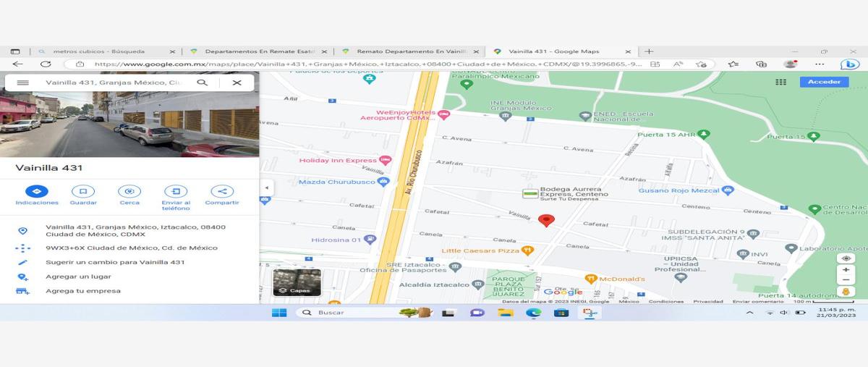Copy the plus code 9WX3+6X row

129,248
